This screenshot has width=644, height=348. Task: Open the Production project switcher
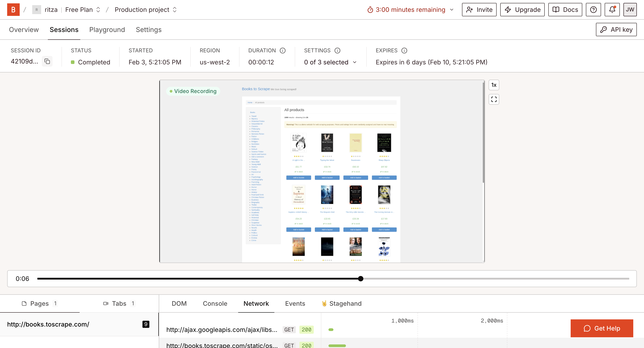[146, 10]
